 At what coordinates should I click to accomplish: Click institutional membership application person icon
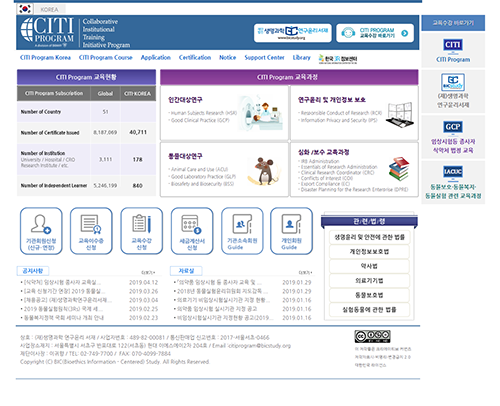click(x=41, y=223)
